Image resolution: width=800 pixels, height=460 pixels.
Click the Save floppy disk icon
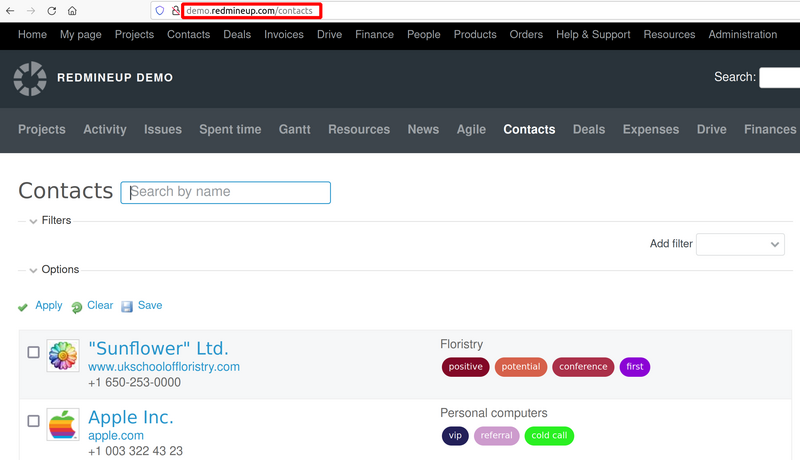(x=127, y=307)
